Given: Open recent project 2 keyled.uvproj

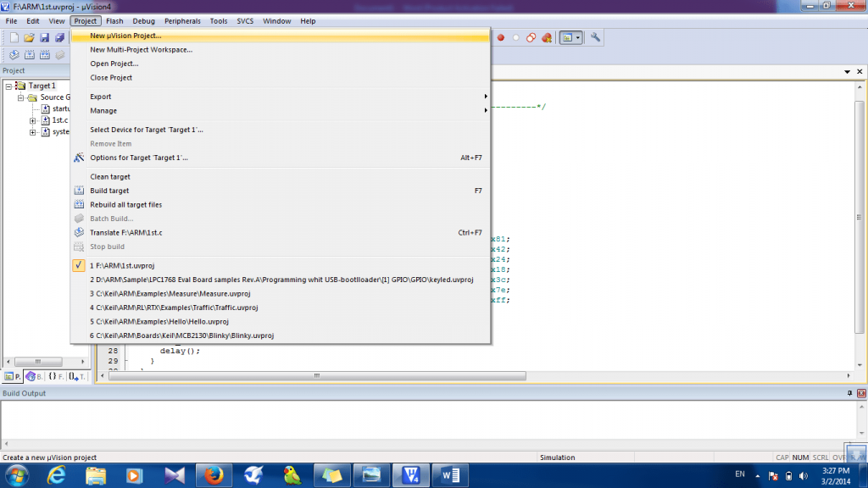Looking at the screenshot, I should (280, 280).
